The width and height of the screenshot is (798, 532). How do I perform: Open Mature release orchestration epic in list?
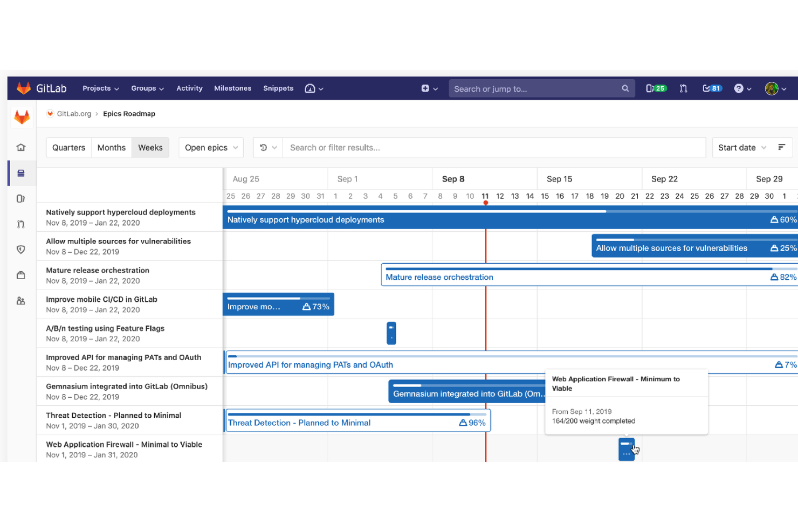coord(98,271)
